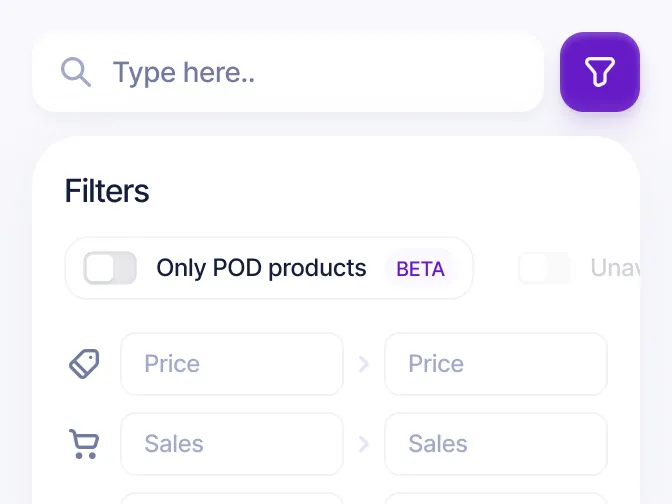The image size is (672, 504).
Task: Click the purple BETA badge
Action: 420,269
